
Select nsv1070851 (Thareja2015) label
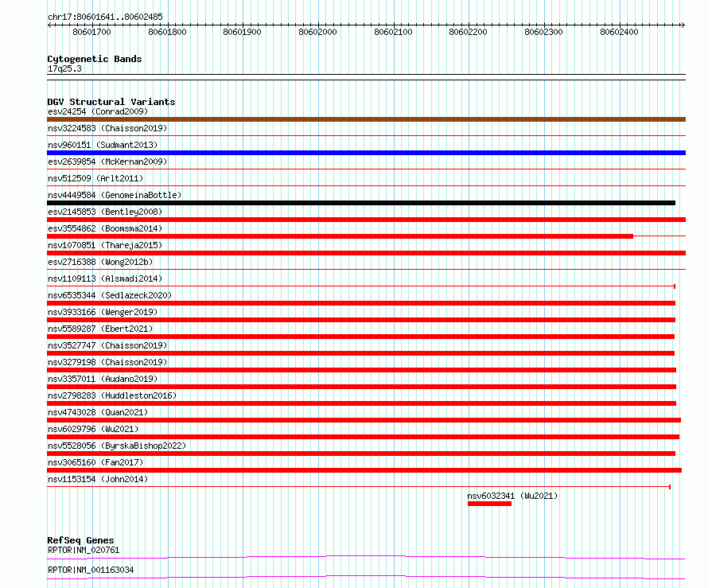(x=105, y=245)
